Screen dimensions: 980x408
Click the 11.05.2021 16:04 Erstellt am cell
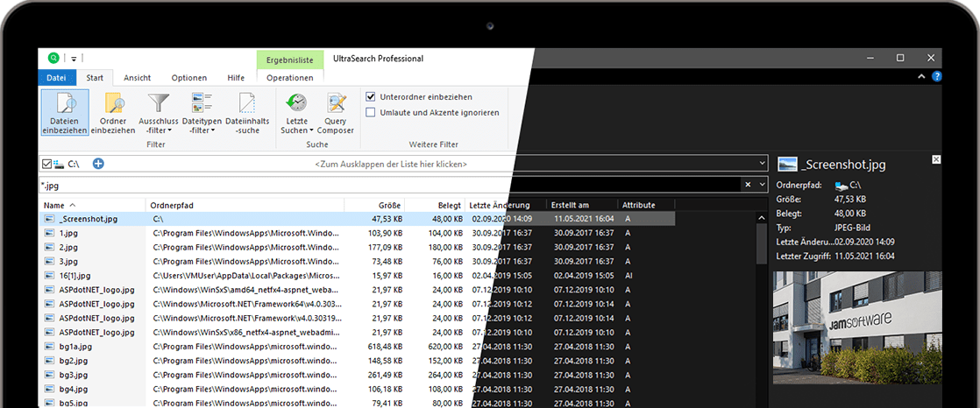[x=584, y=219]
